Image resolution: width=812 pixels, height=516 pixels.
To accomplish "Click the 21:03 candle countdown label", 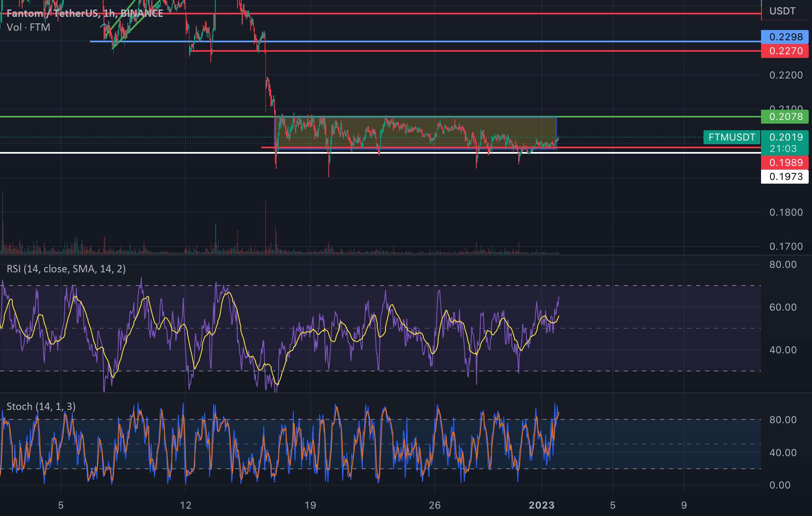I will coord(783,149).
